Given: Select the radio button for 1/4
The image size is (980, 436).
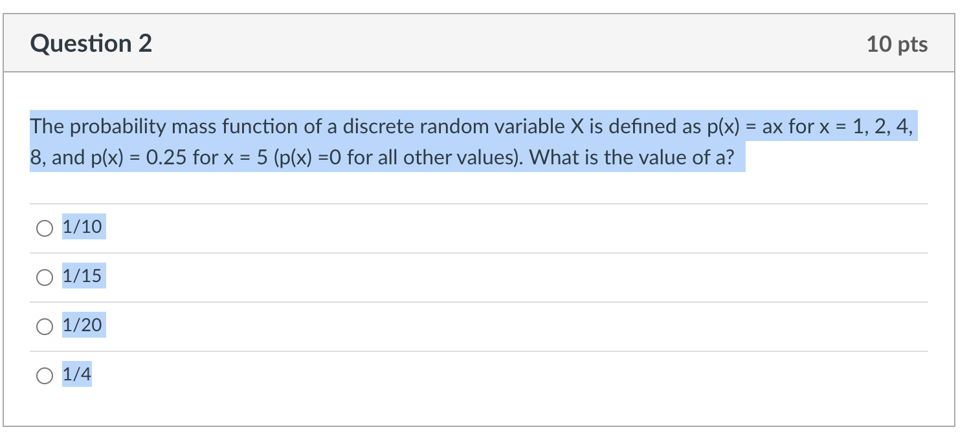Looking at the screenshot, I should pyautogui.click(x=43, y=374).
